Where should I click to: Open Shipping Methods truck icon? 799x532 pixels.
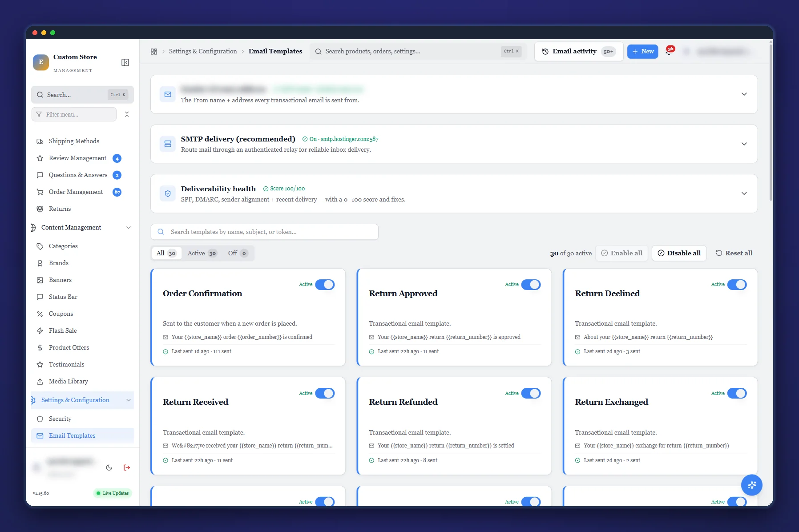40,141
